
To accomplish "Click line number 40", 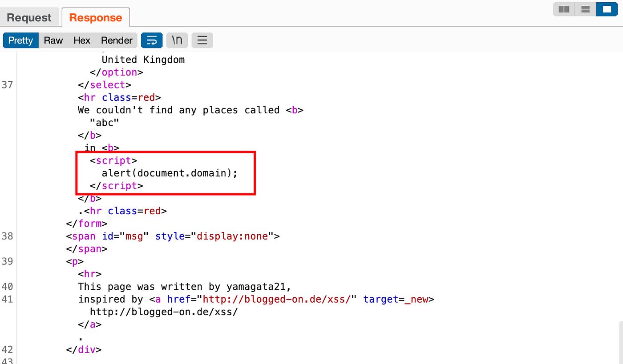I will click(8, 286).
